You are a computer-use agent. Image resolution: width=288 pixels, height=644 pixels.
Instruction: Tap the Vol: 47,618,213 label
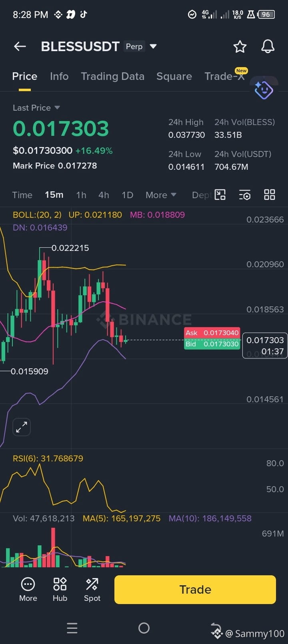(44, 519)
